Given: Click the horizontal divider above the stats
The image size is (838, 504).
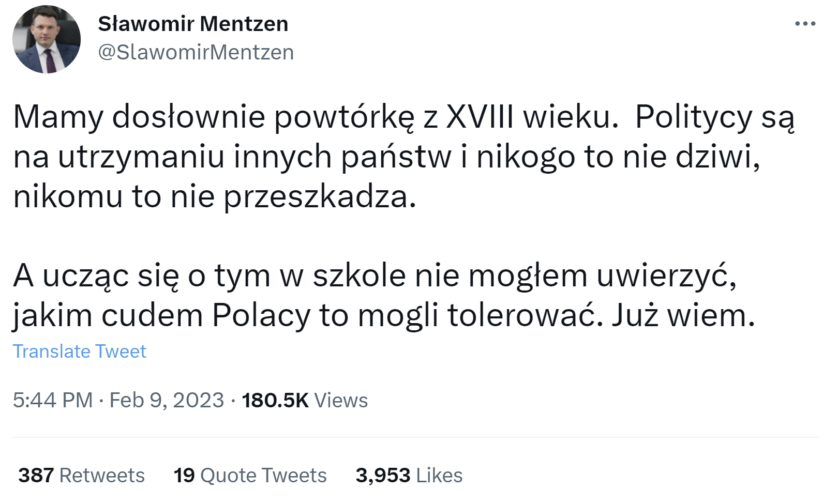Looking at the screenshot, I should 415,437.
